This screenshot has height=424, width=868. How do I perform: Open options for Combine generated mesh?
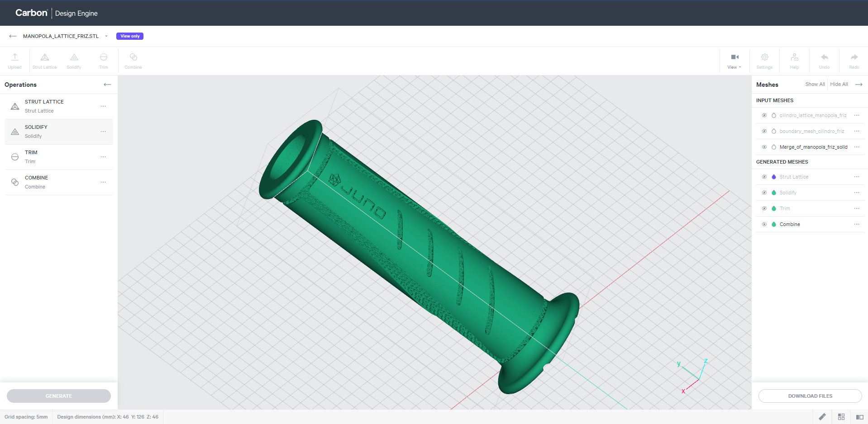pyautogui.click(x=857, y=224)
